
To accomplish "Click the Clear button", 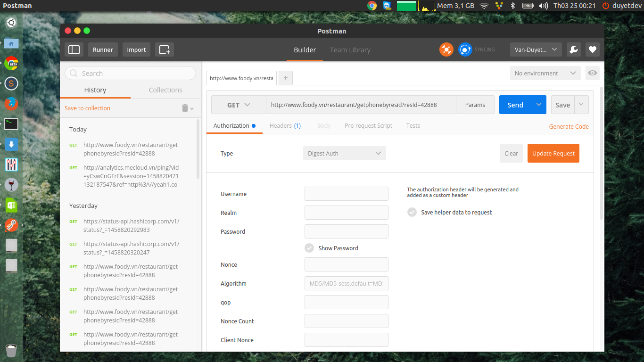I will (511, 153).
